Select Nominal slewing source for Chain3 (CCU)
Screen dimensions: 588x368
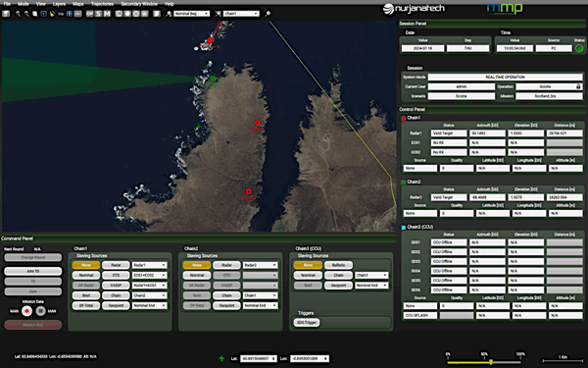click(308, 275)
